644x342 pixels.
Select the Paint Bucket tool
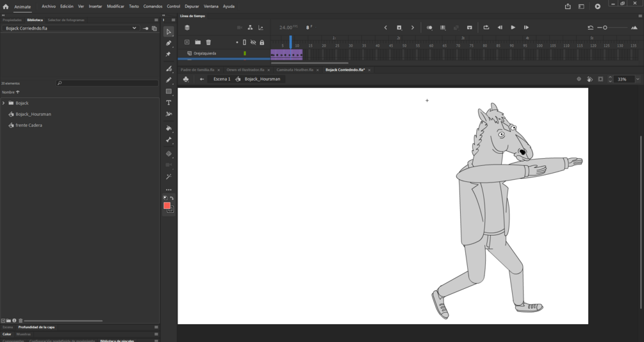[x=169, y=128]
